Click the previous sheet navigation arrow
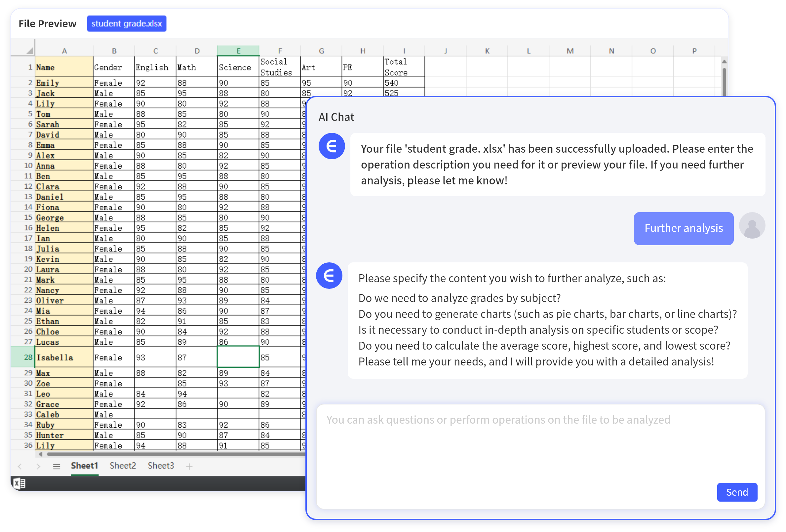Viewport: 786px width, 532px height. pyautogui.click(x=20, y=466)
